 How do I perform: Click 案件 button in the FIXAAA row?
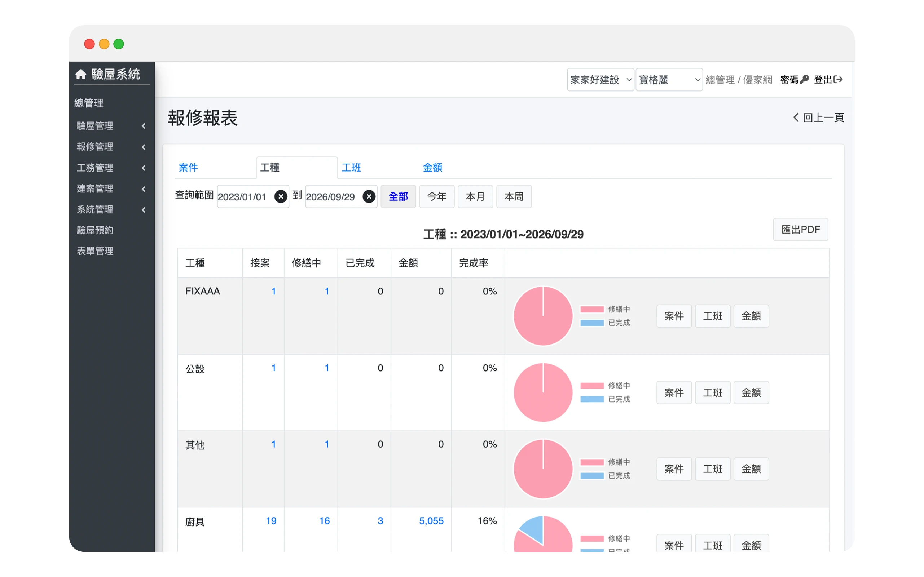tap(674, 316)
